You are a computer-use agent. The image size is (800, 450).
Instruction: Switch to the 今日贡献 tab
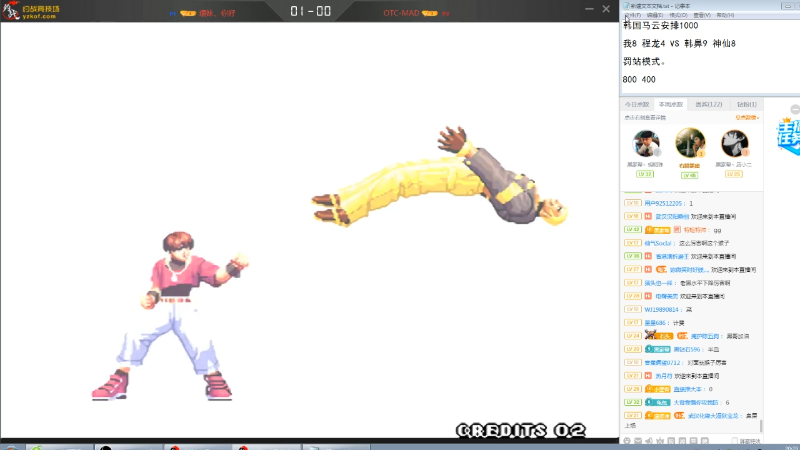pos(637,104)
